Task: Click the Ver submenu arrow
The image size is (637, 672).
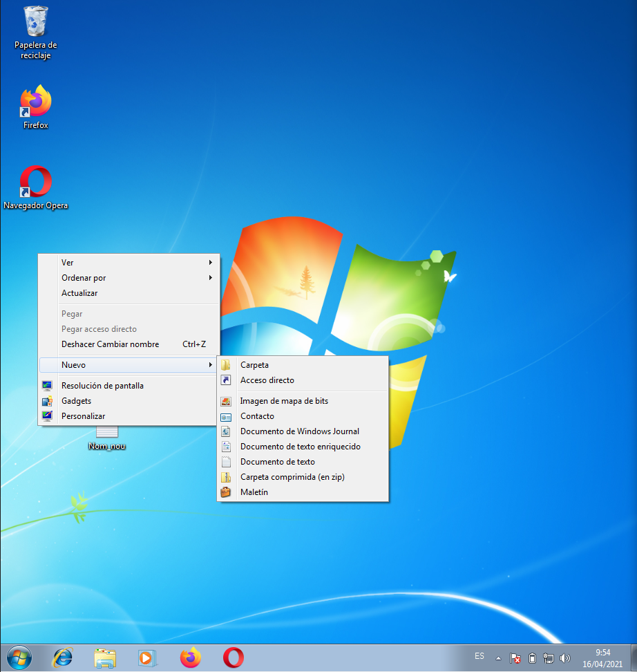Action: point(210,262)
